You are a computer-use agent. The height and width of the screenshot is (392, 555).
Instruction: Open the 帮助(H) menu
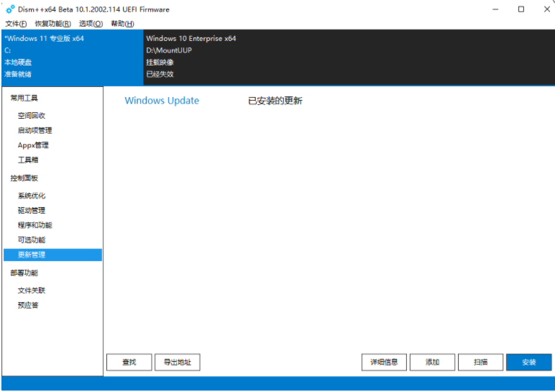coord(122,24)
